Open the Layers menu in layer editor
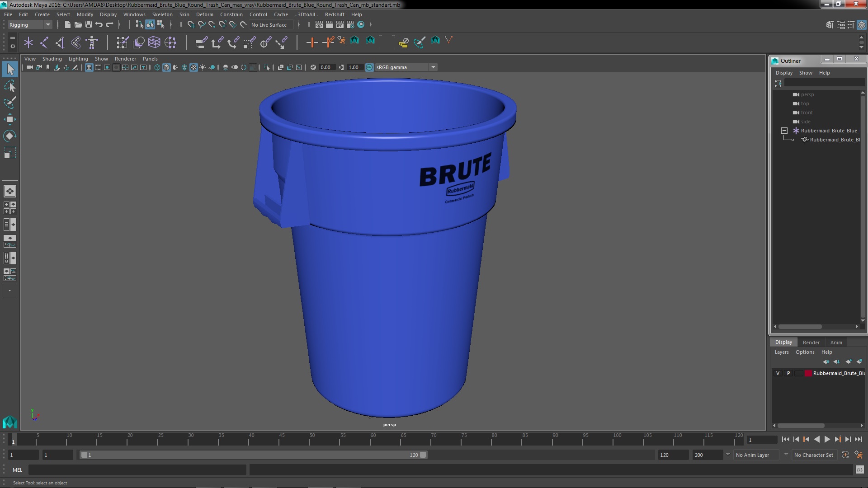This screenshot has width=868, height=488. coord(782,352)
